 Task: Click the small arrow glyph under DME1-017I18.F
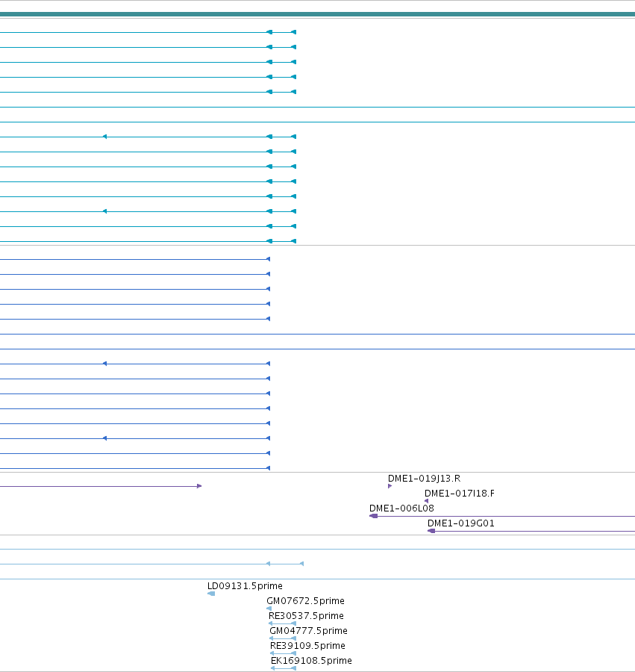(426, 501)
